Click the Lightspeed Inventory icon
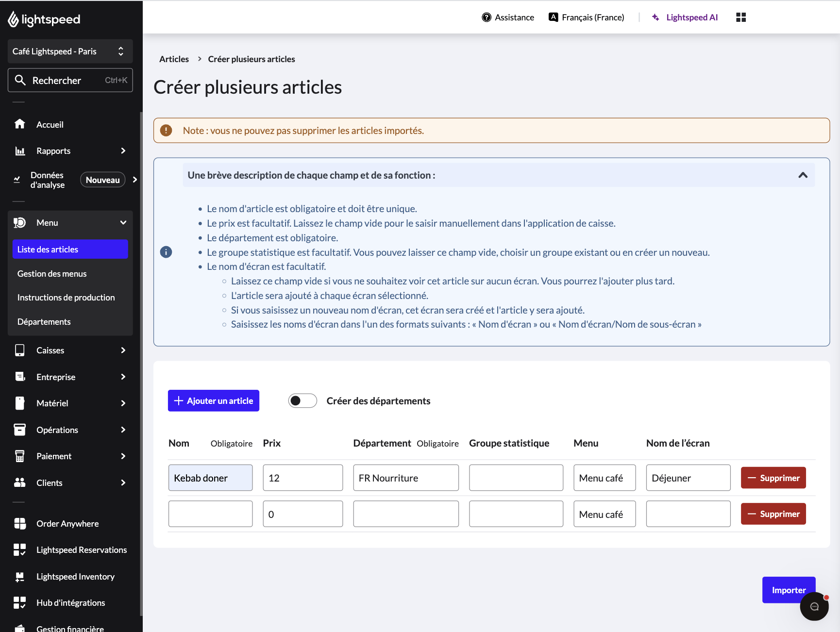 click(x=20, y=576)
